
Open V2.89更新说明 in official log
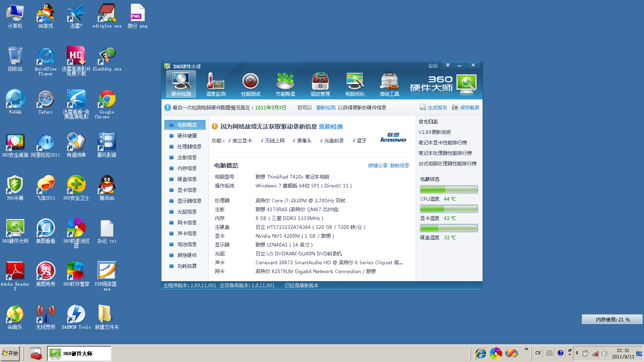435,132
